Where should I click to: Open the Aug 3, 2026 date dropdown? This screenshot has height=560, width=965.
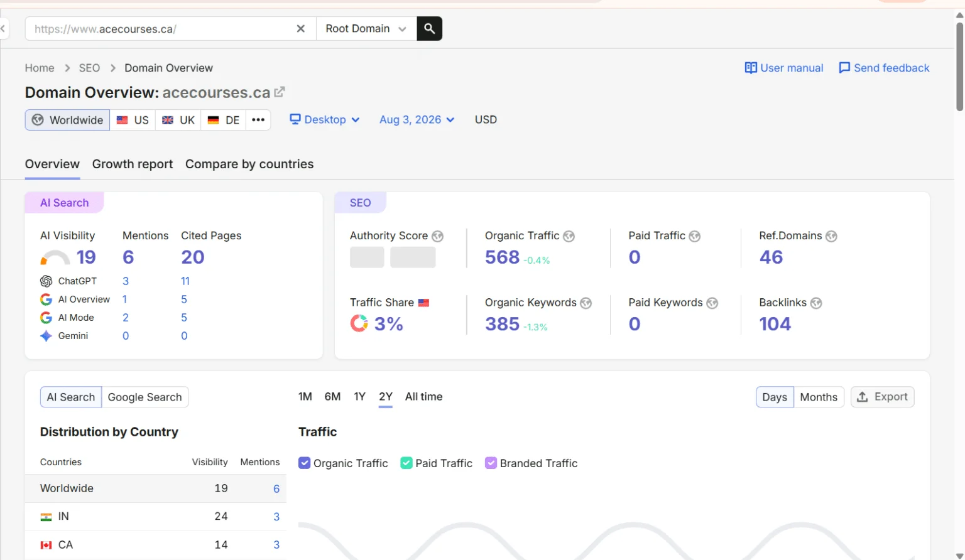pyautogui.click(x=417, y=120)
